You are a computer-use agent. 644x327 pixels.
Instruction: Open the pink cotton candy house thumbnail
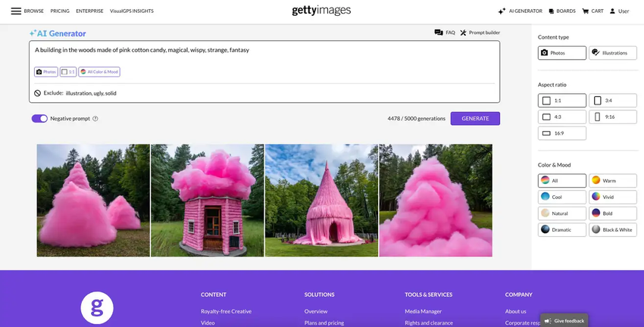[208, 201]
